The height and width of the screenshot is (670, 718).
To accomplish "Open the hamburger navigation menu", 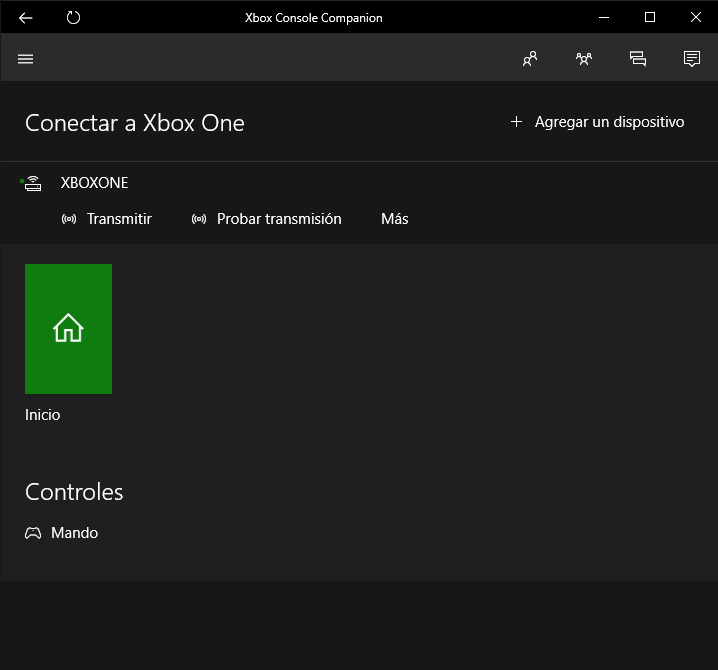I will click(26, 59).
